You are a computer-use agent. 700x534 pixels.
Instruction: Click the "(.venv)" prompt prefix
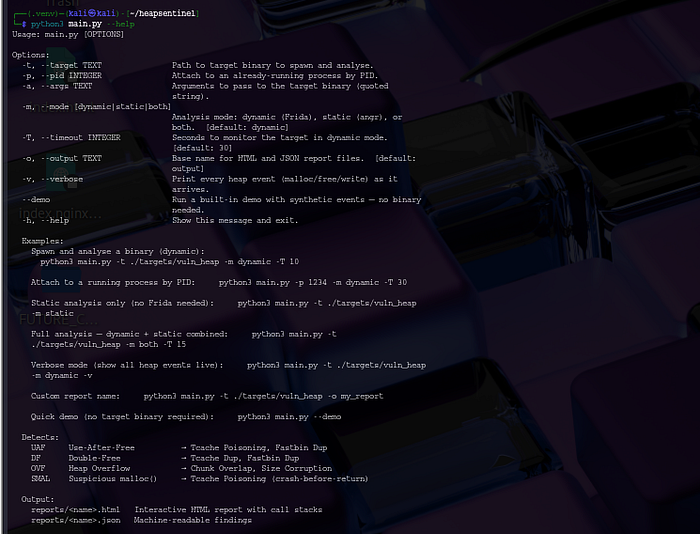[43, 13]
